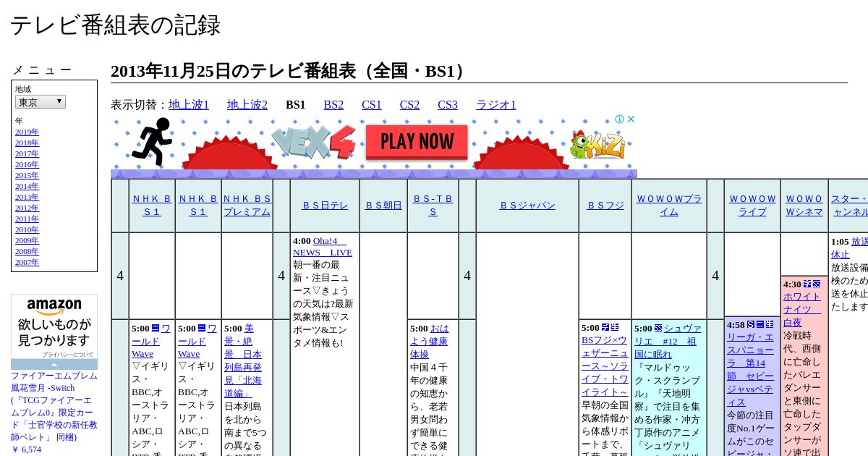
Task: Open first ＮＨＫ ＢＳ１ channel header link
Action: pyautogui.click(x=152, y=205)
